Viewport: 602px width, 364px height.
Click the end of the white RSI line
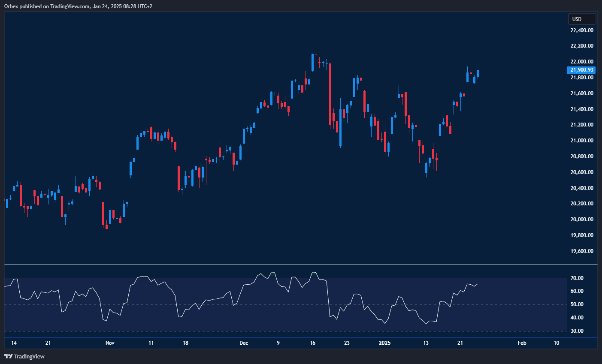point(478,284)
